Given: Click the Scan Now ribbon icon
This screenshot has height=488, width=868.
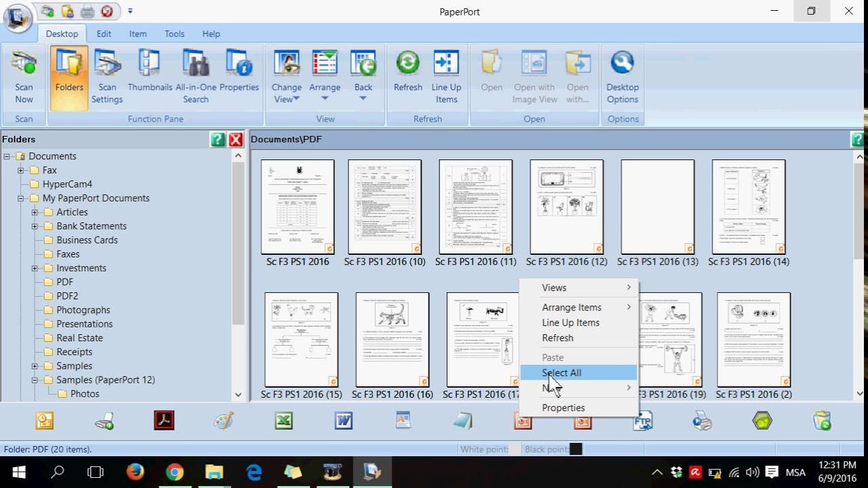Looking at the screenshot, I should (x=24, y=77).
